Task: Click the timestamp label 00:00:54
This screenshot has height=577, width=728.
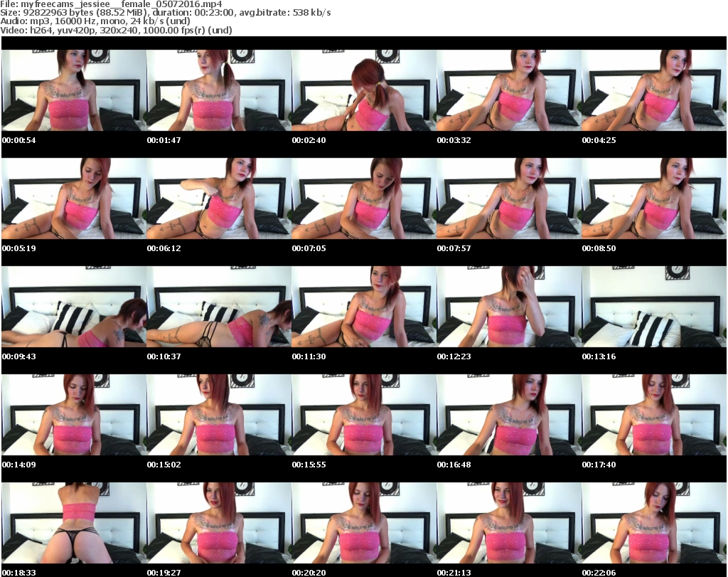Action: [x=19, y=140]
